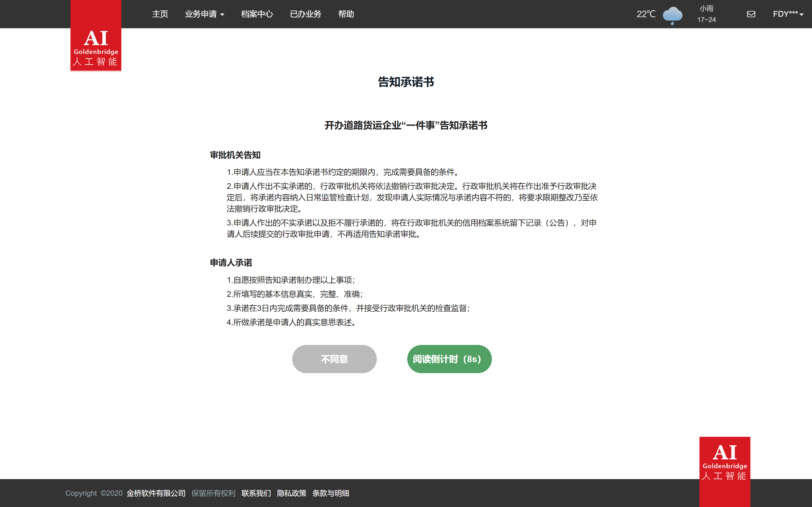Click the 保留所有权利 text in footer
The height and width of the screenshot is (507, 812).
click(213, 493)
